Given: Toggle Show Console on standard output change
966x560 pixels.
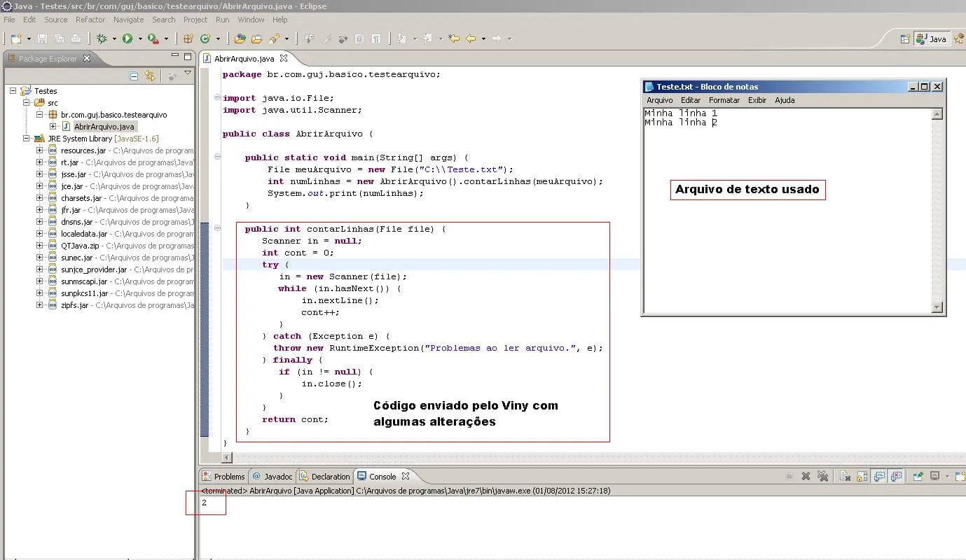Looking at the screenshot, I should [x=878, y=476].
